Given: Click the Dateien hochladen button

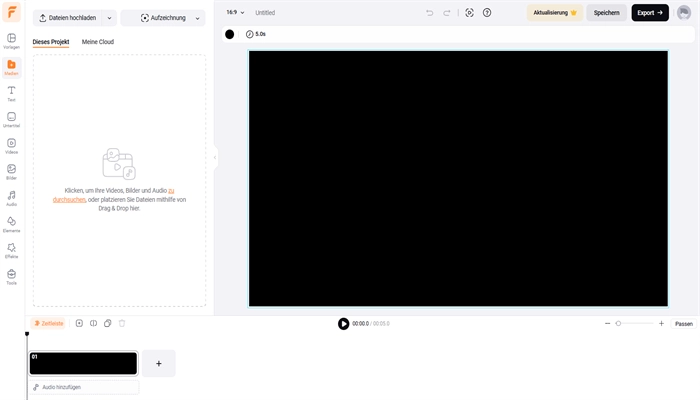Looking at the screenshot, I should click(x=68, y=18).
